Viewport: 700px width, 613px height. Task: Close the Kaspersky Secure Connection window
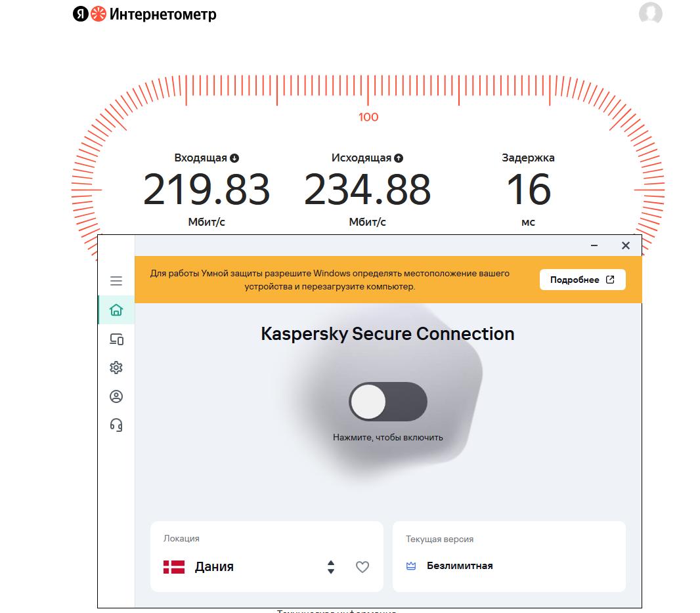point(626,245)
